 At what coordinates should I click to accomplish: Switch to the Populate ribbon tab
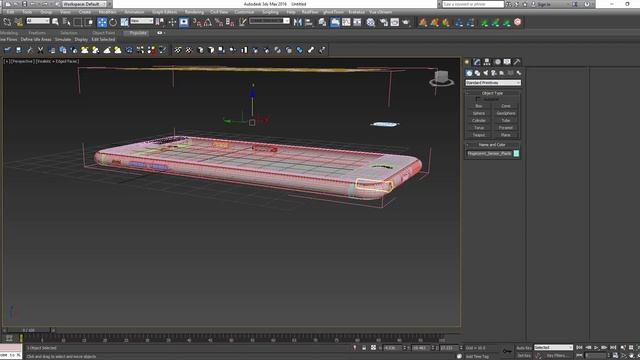coord(137,33)
